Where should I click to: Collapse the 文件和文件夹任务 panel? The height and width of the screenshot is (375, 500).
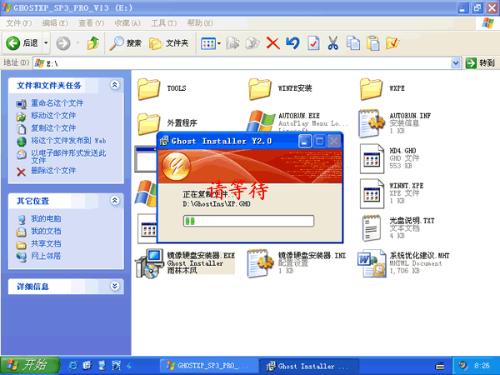(x=114, y=85)
